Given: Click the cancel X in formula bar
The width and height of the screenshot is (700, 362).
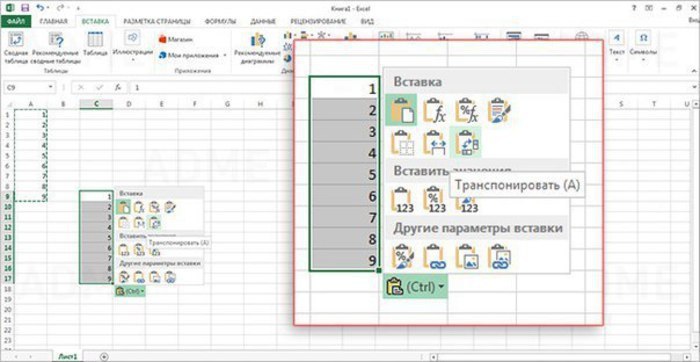Looking at the screenshot, I should (x=81, y=87).
